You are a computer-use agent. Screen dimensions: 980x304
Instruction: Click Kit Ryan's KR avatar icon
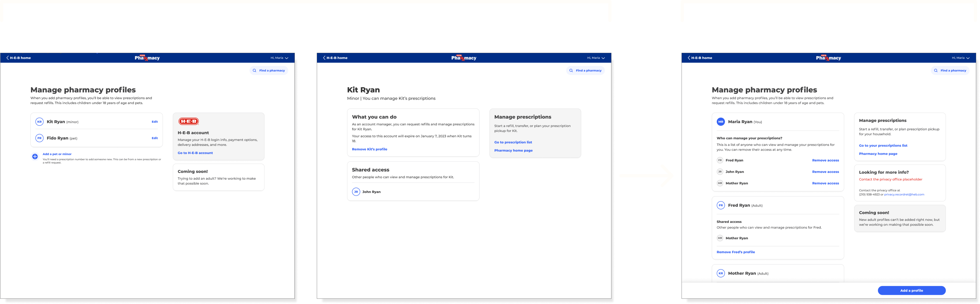point(39,122)
